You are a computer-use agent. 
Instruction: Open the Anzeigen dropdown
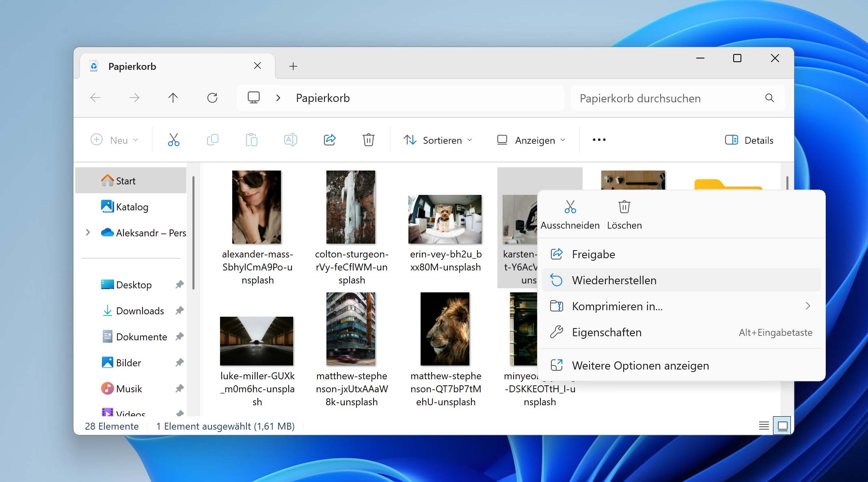[x=531, y=140]
